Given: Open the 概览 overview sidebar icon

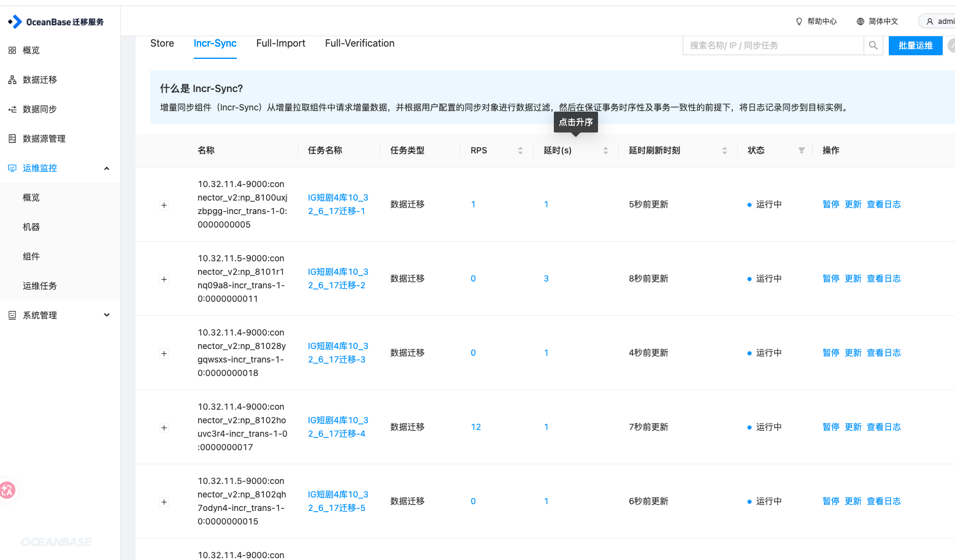Looking at the screenshot, I should (x=12, y=50).
